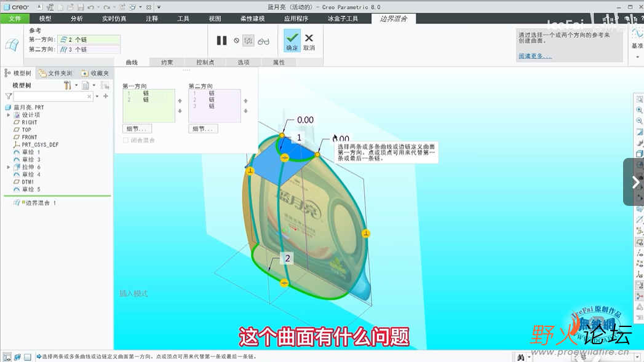This screenshot has height=362, width=644.
Task: Switch to the 文件夹浏览器 tab
Action: [x=56, y=73]
